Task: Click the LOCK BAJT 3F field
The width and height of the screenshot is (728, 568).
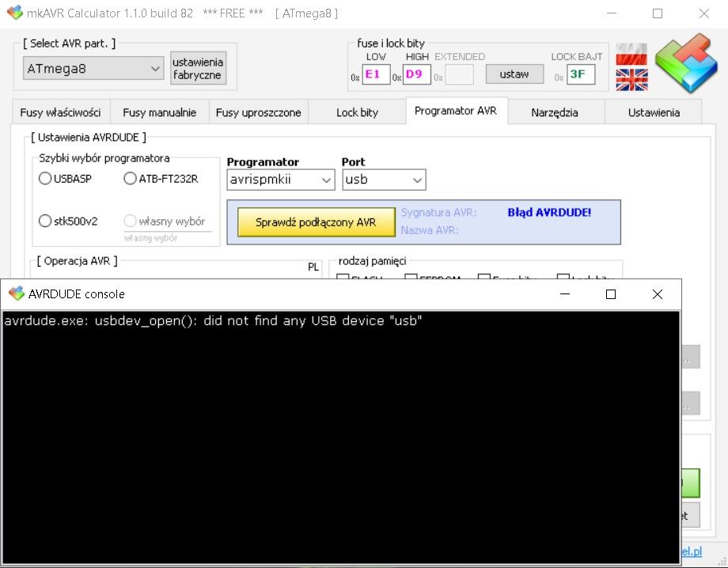Action: (x=581, y=74)
